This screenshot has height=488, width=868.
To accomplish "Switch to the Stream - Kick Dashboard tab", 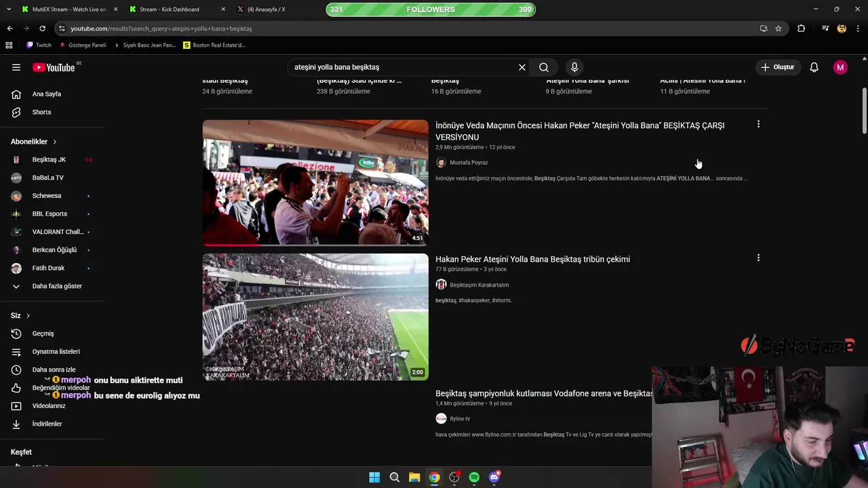I will pos(176,9).
